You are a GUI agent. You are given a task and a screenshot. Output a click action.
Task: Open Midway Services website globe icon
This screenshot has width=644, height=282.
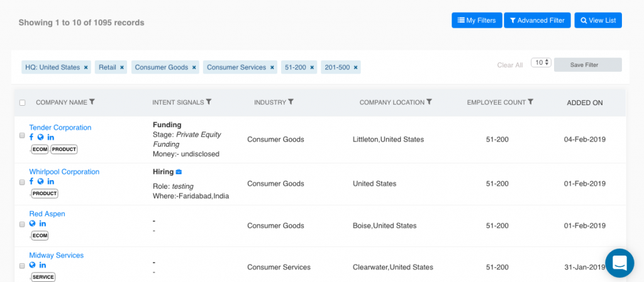[33, 265]
